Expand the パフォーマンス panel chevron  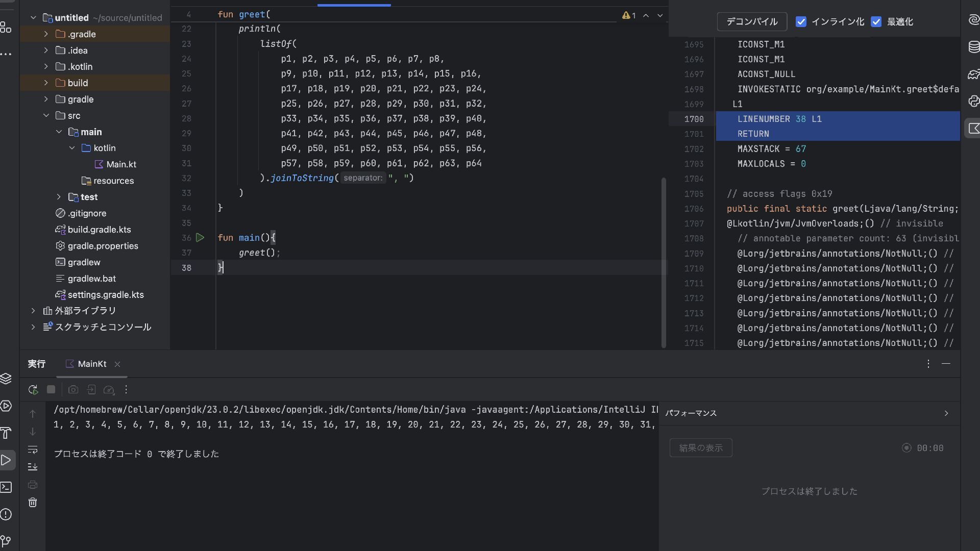[x=946, y=413]
